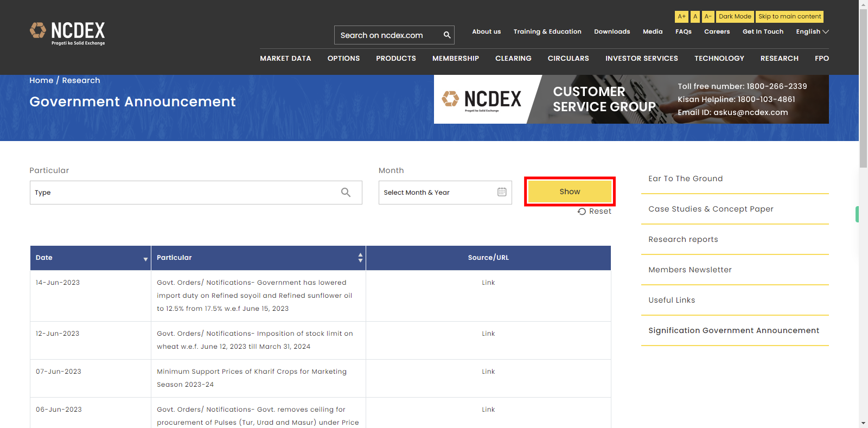
Task: Sort by Date column arrow
Action: [x=145, y=259]
